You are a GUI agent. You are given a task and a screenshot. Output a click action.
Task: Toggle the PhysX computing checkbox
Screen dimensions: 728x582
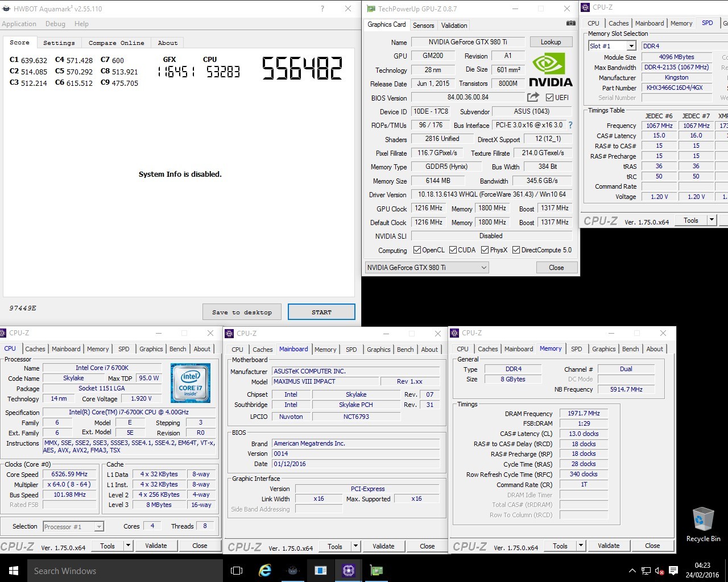(485, 250)
